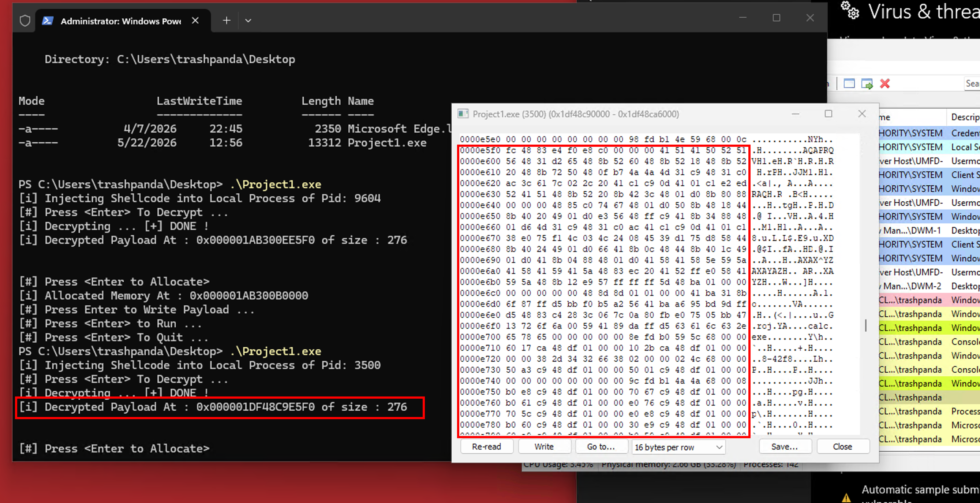Click 'Processes: 142' in Process Hacker status bar
The image size is (980, 503).
771,465
